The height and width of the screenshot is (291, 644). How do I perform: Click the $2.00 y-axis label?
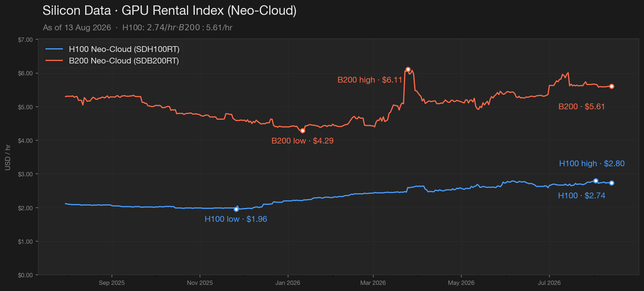click(25, 208)
